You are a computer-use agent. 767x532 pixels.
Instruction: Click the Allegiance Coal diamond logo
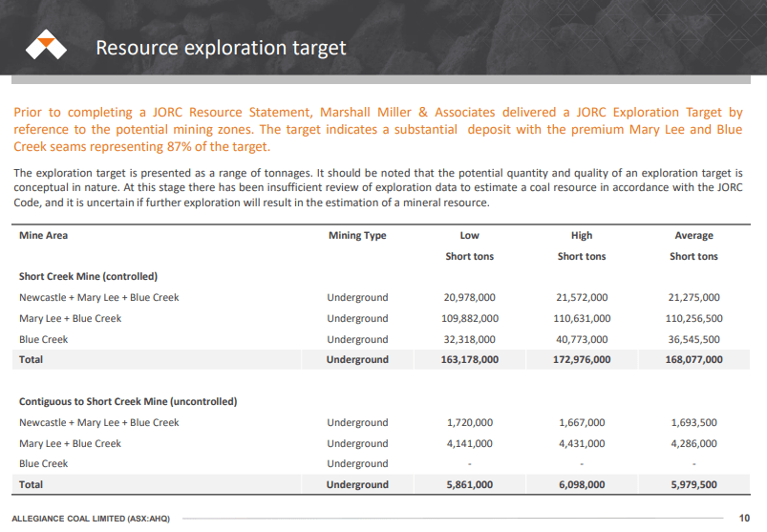coord(46,45)
